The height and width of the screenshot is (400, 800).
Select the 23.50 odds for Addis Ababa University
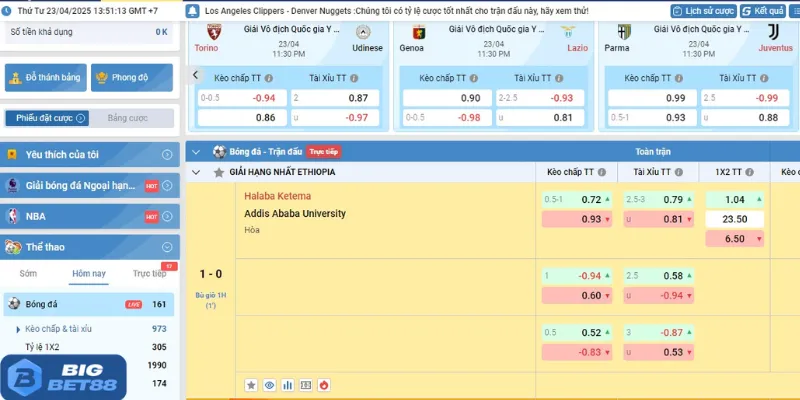point(735,219)
